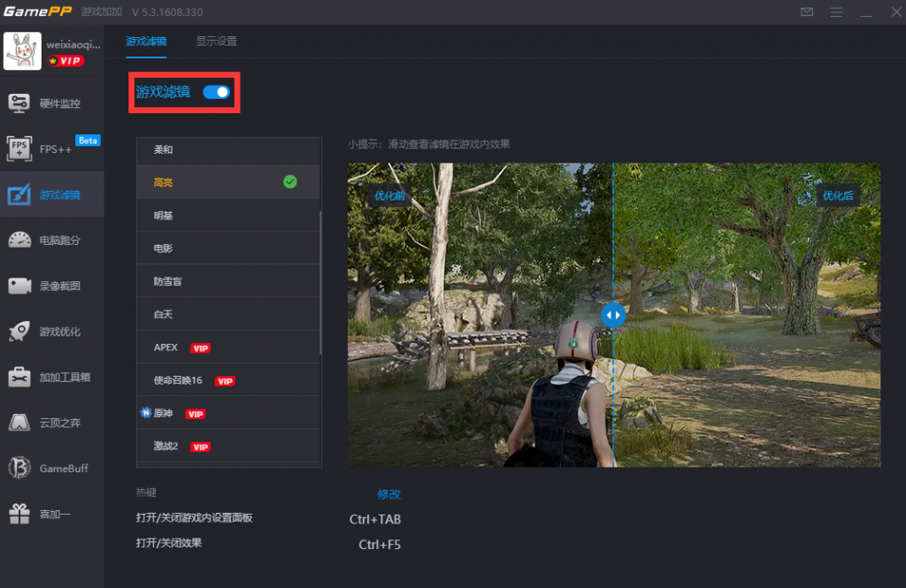Select the 防雪盲 filter preset

[x=228, y=280]
